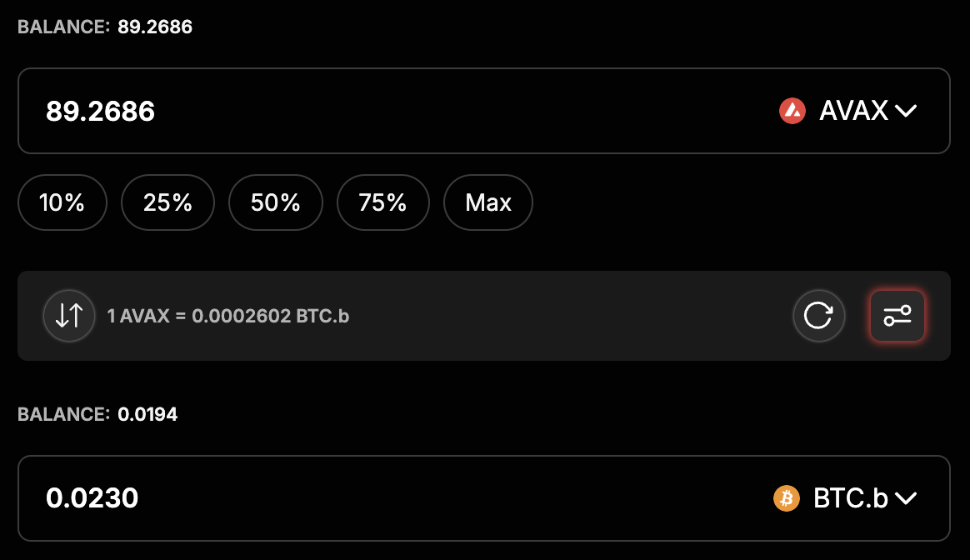Expand the AVAX token dropdown chevron
The height and width of the screenshot is (560, 970).
(906, 111)
